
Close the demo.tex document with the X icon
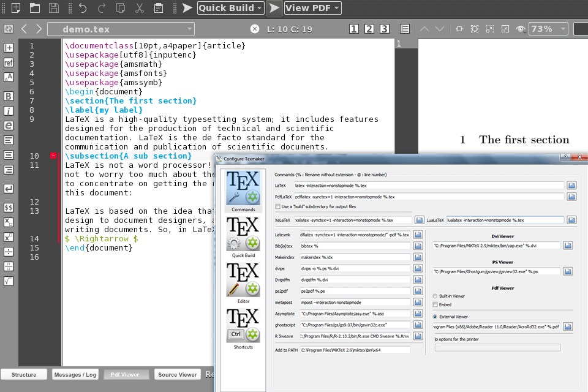tap(255, 29)
